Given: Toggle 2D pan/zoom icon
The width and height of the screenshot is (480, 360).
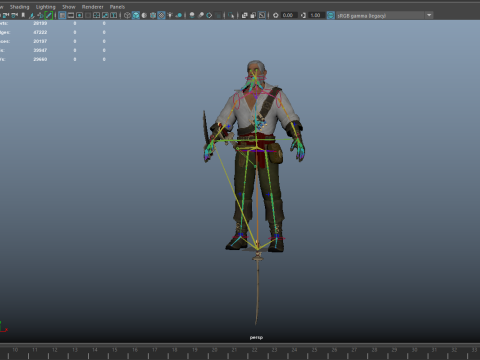Looking at the screenshot, I should tap(40, 15).
